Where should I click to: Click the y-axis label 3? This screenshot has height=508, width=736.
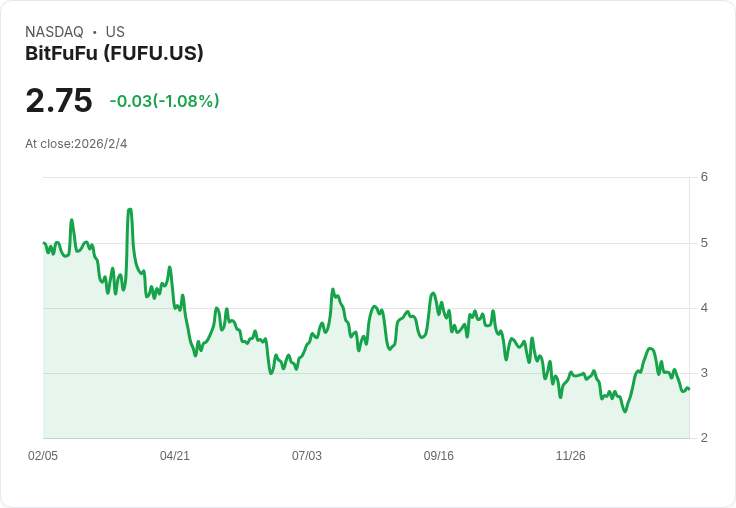(704, 373)
